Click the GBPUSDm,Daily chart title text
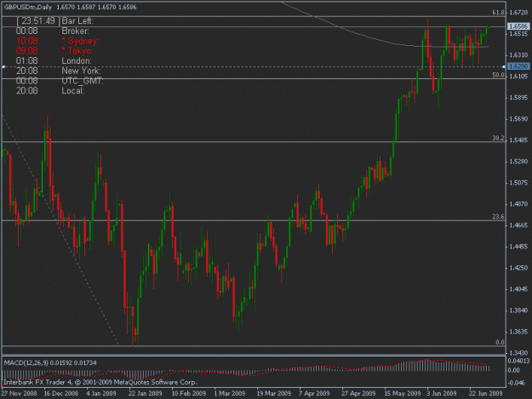Viewport: 532px width, 399px height. point(28,7)
